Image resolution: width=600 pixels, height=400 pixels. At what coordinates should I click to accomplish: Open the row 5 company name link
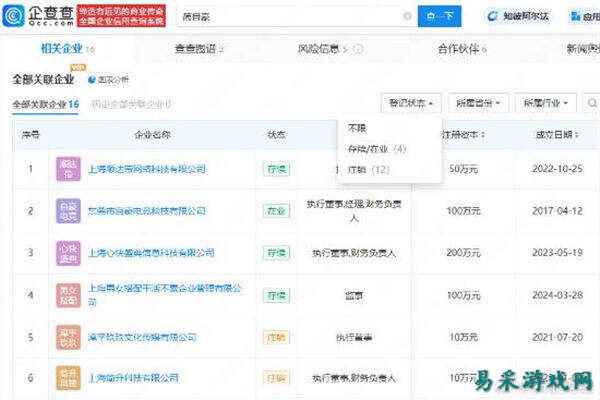click(142, 337)
